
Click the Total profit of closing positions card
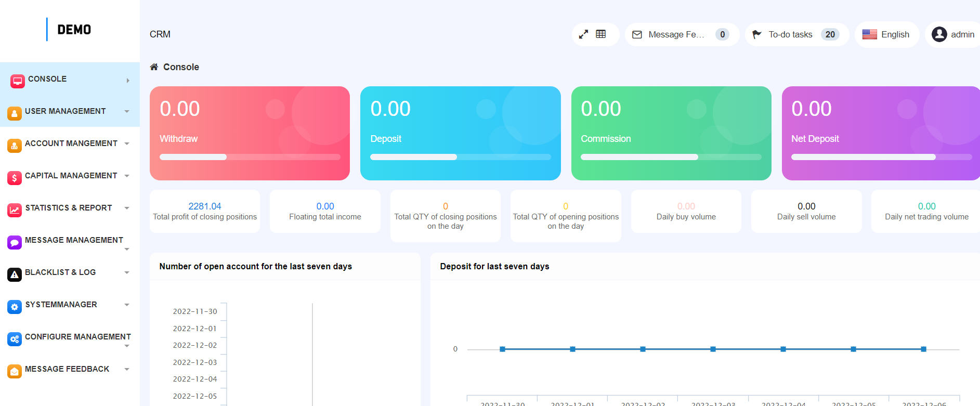click(x=205, y=211)
